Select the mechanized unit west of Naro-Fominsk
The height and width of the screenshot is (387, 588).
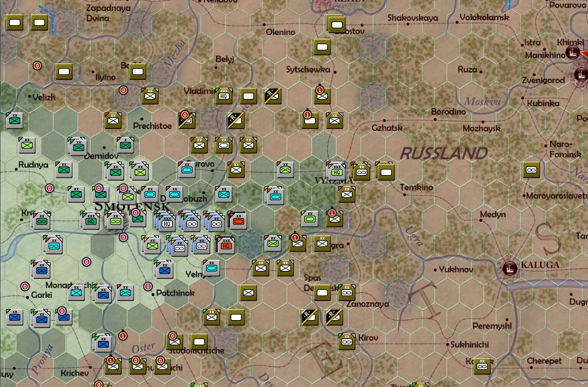(x=531, y=170)
